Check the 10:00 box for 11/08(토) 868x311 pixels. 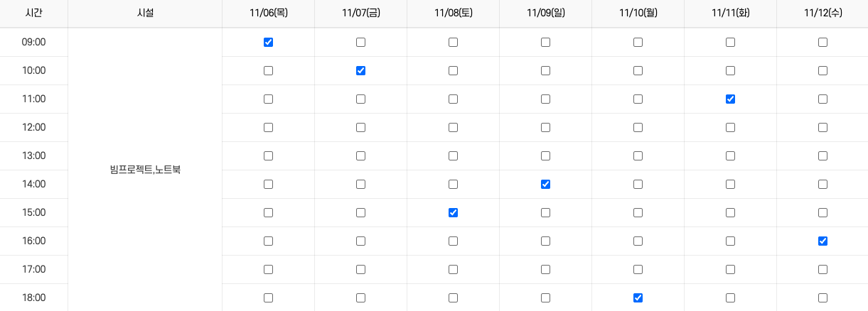[x=453, y=71]
